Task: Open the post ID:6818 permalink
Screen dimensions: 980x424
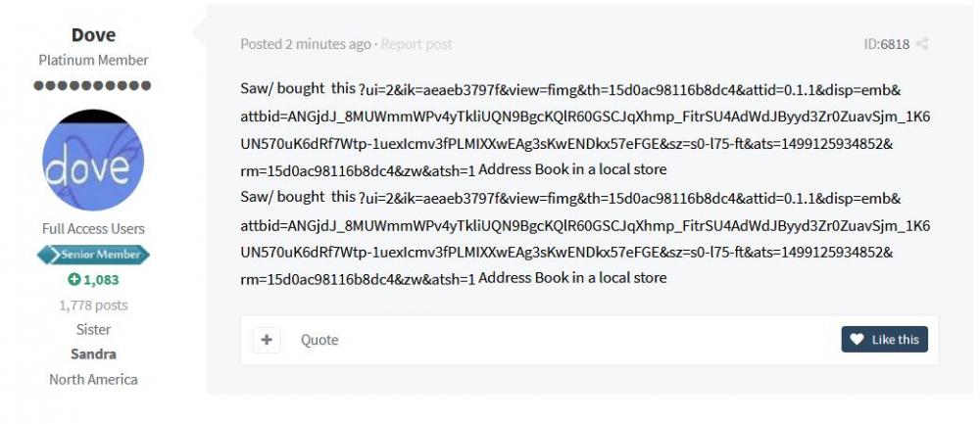Action: pyautogui.click(x=886, y=44)
